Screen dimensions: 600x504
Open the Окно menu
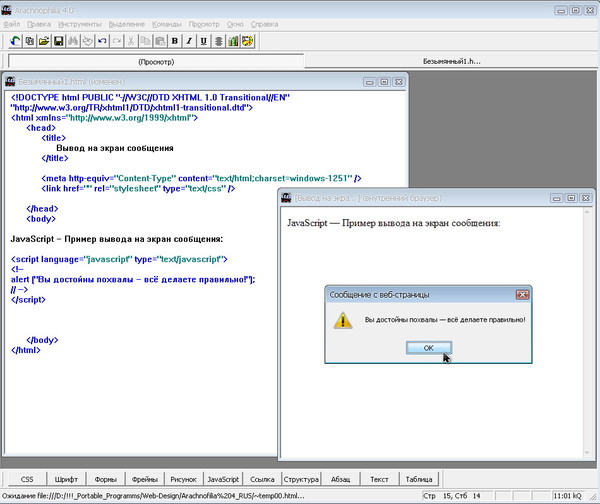(235, 24)
